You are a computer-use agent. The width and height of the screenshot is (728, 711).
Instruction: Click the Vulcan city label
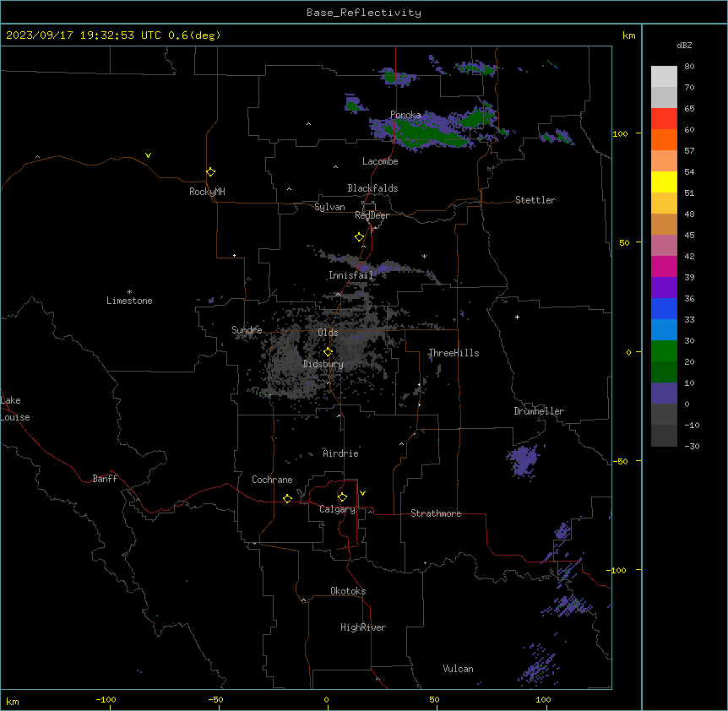[459, 669]
